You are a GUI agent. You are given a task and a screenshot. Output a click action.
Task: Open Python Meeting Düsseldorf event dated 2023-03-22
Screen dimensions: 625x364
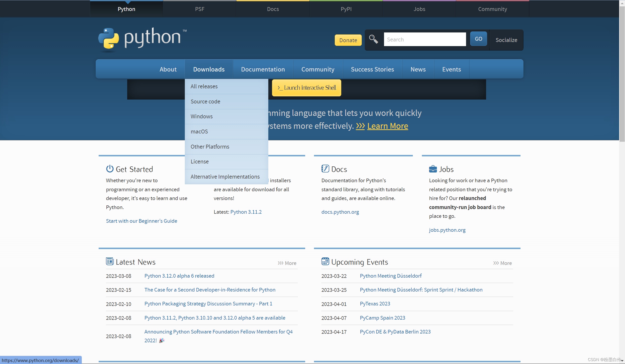pyautogui.click(x=391, y=276)
